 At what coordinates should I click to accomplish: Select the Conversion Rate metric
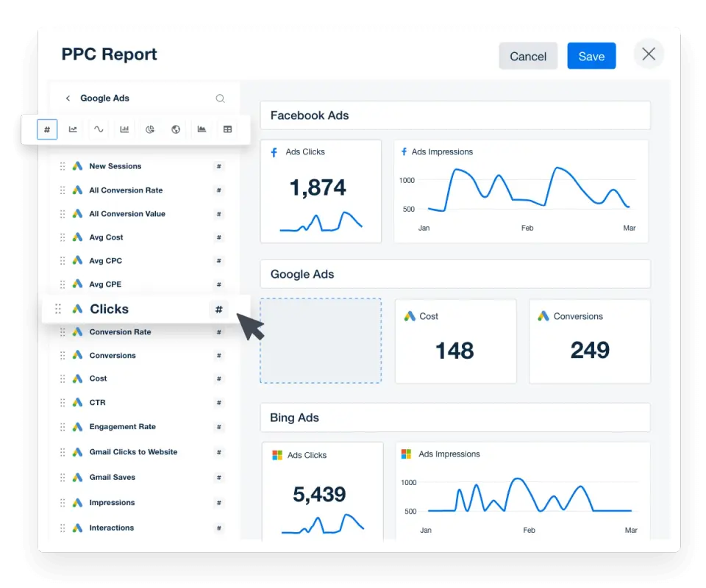coord(120,332)
